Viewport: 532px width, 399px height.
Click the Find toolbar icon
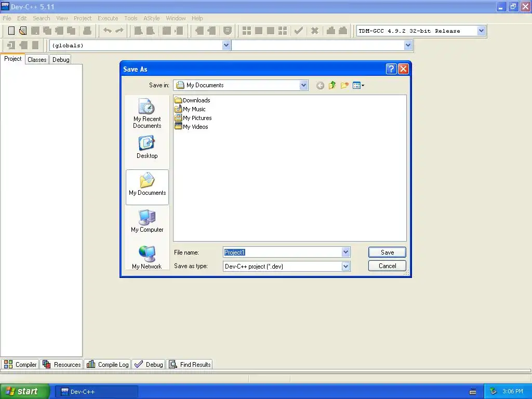pyautogui.click(x=138, y=31)
